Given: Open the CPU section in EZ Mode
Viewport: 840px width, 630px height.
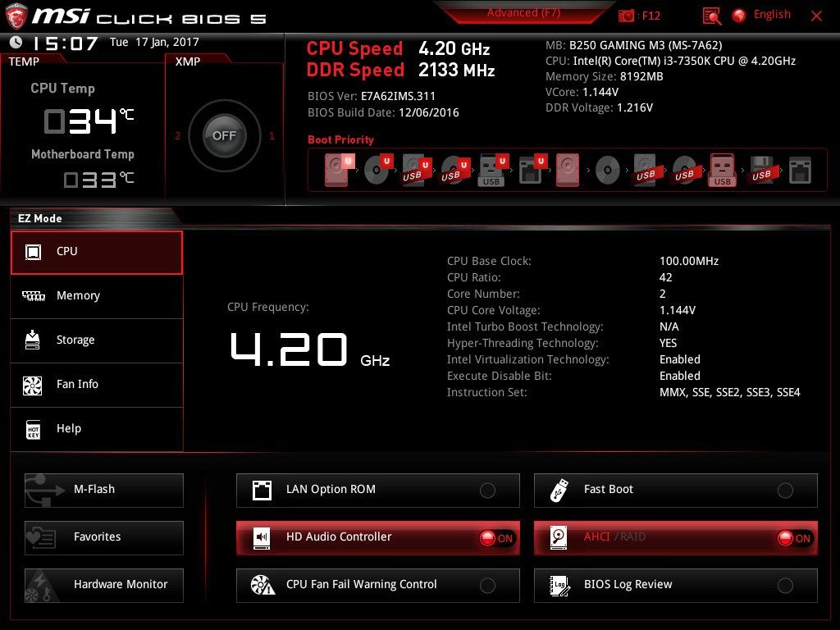Looking at the screenshot, I should 97,253.
